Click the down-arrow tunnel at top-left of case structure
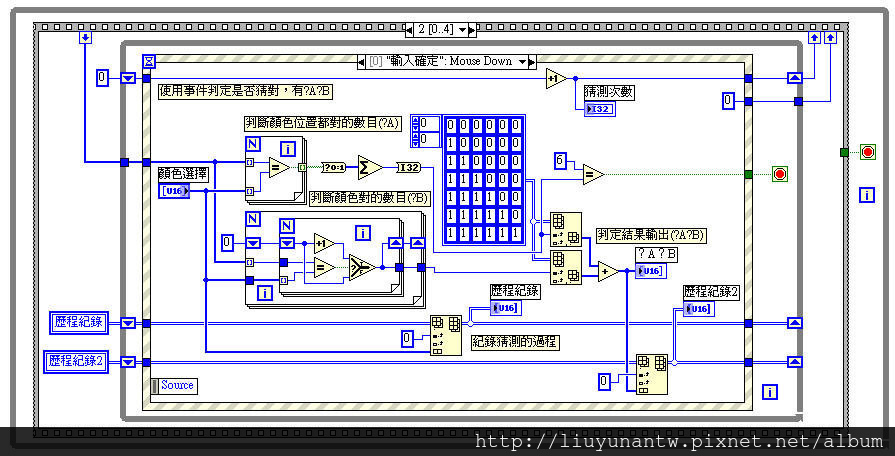895x456 pixels. pyautogui.click(x=85, y=38)
